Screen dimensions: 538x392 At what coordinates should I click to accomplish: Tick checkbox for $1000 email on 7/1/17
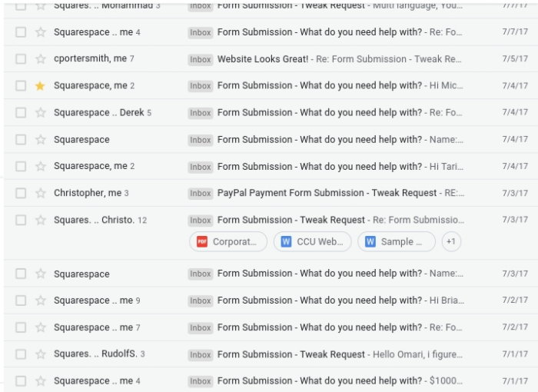tap(21, 381)
